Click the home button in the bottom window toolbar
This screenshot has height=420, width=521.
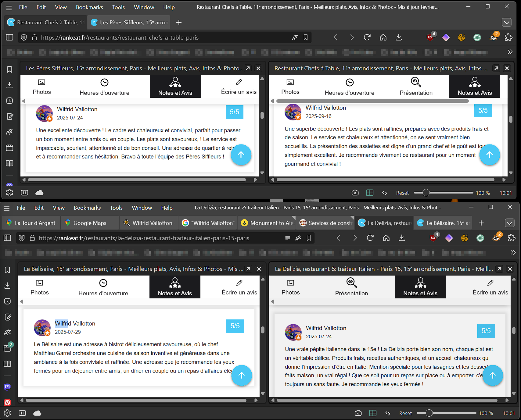click(386, 238)
